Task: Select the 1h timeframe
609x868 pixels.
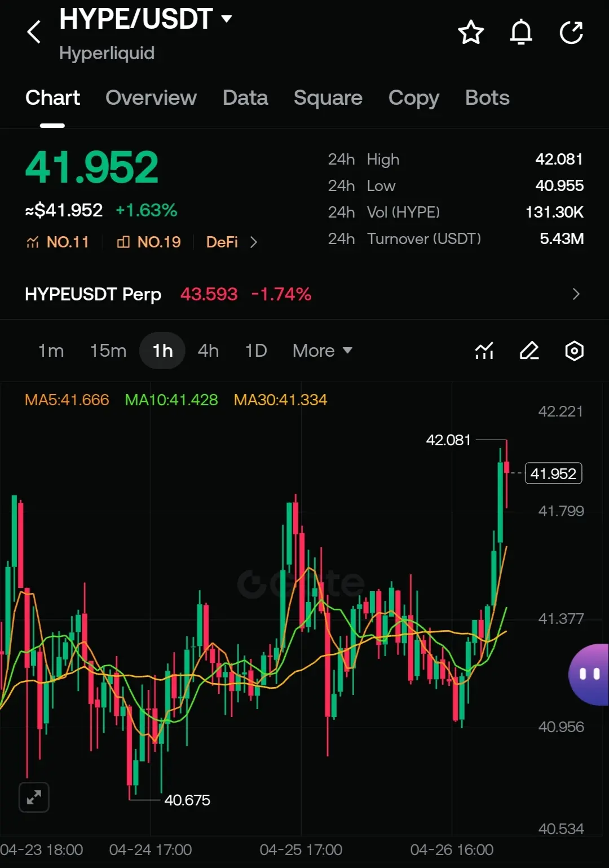Action: (162, 351)
